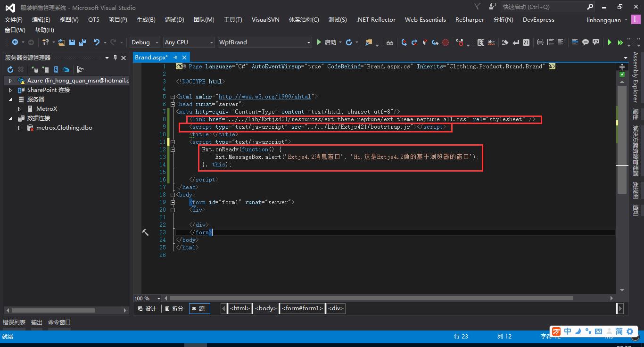The height and width of the screenshot is (347, 644).
Task: Click the Open File folder icon
Action: tap(62, 42)
